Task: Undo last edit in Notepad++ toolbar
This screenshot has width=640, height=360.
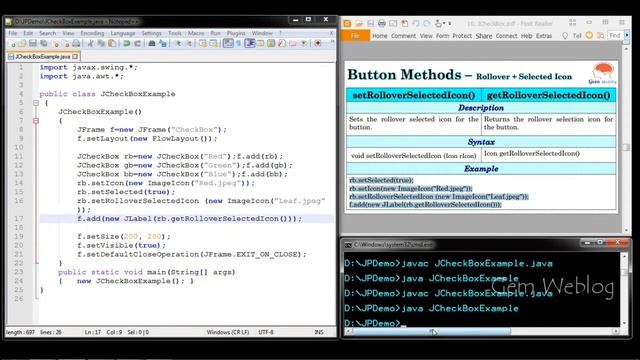Action: (127, 43)
